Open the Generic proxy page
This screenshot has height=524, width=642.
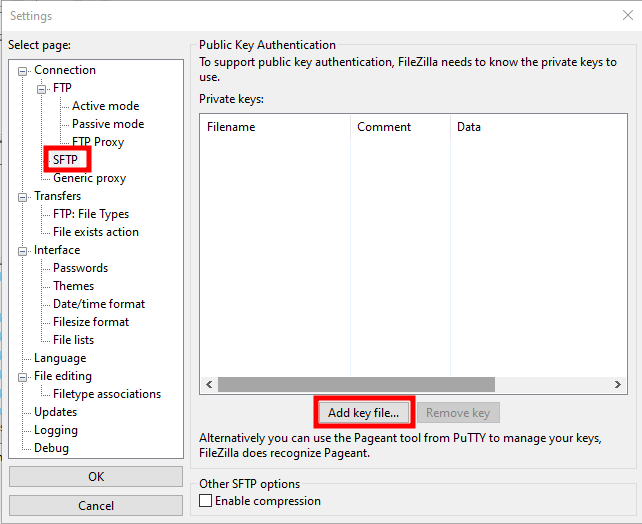pos(89,178)
